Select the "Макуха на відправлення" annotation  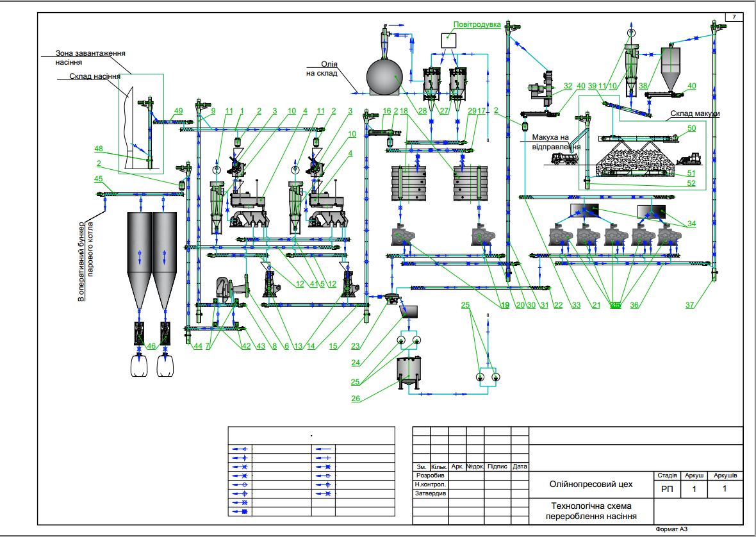tap(556, 142)
